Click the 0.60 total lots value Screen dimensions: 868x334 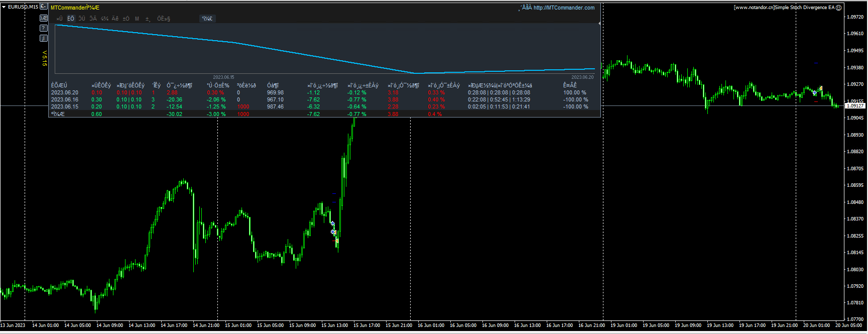pyautogui.click(x=96, y=114)
